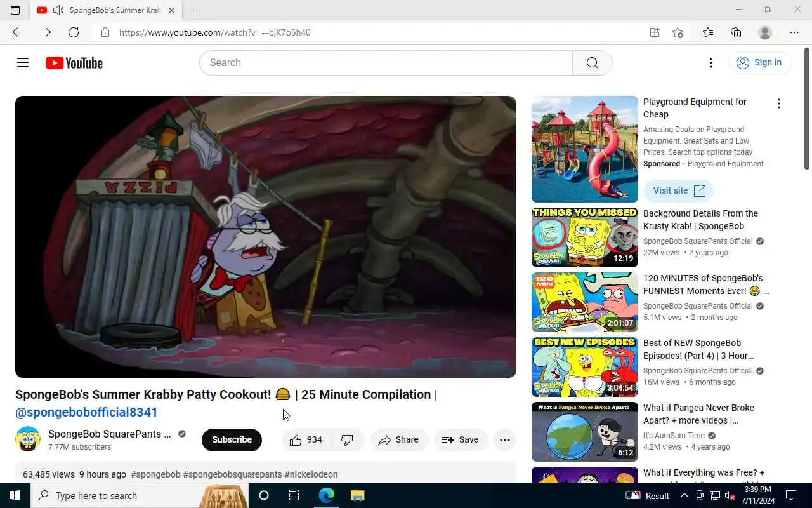812x508 pixels.
Task: Open Background Details Krusty Krab thumbnail
Action: (x=585, y=237)
